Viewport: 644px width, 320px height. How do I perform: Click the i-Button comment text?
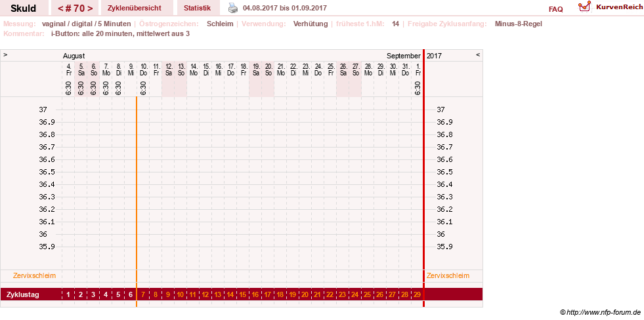coord(120,33)
